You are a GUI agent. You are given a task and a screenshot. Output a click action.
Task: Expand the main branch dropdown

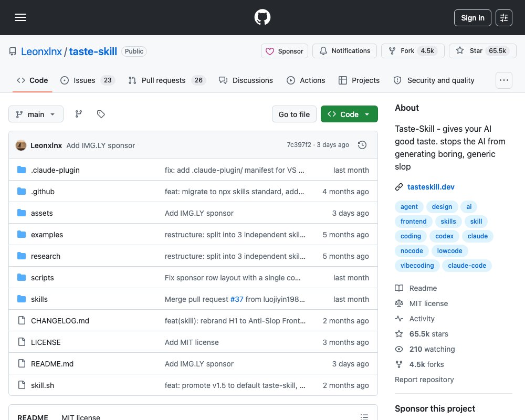click(36, 114)
